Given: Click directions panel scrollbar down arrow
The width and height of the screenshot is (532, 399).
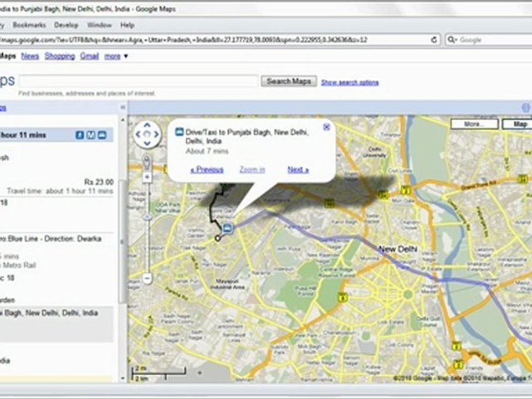Looking at the screenshot, I should pyautogui.click(x=123, y=378).
